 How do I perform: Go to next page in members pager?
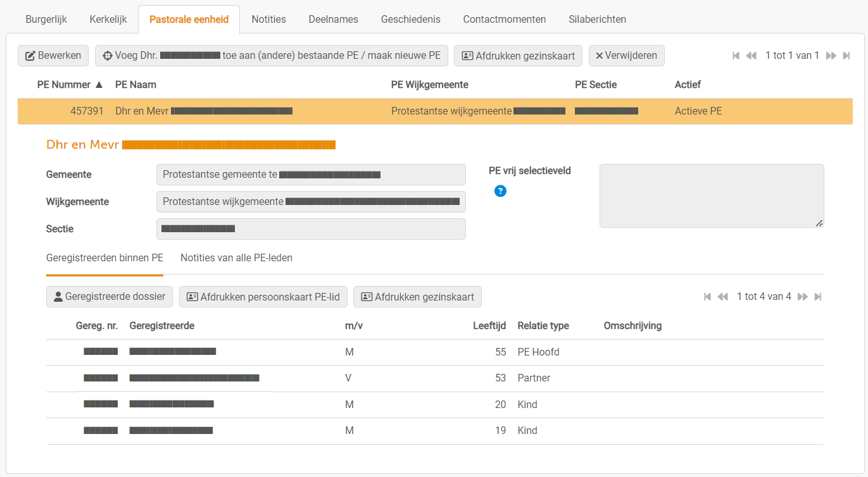[803, 297]
